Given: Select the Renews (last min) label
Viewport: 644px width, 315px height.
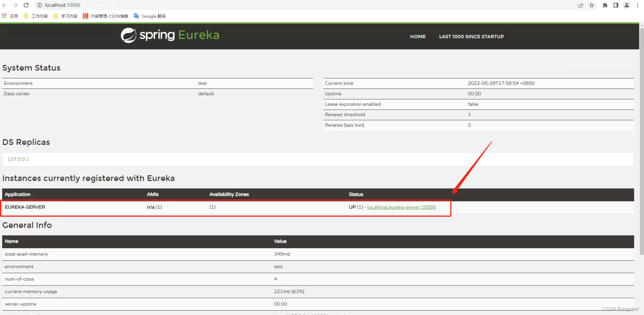Looking at the screenshot, I should click(x=344, y=125).
